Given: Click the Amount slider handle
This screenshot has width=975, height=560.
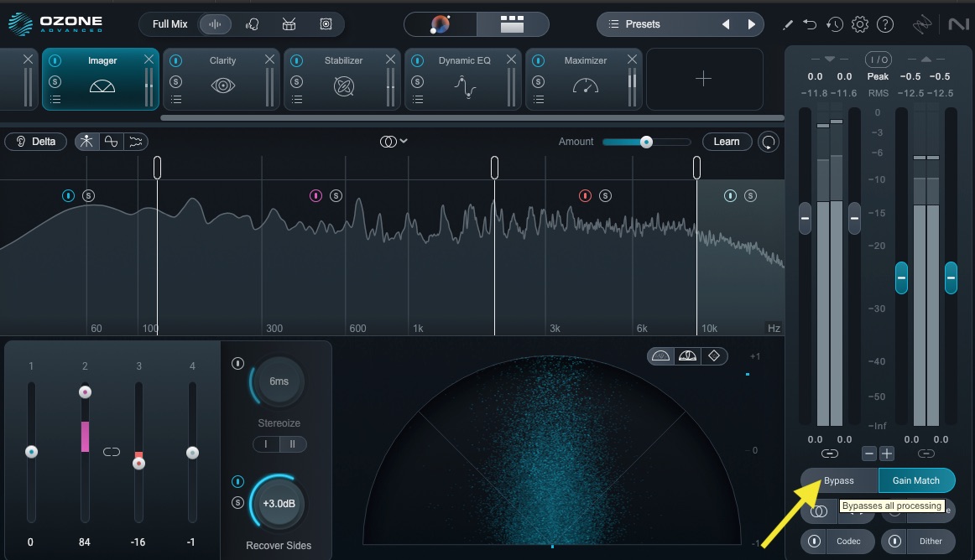Looking at the screenshot, I should click(646, 142).
